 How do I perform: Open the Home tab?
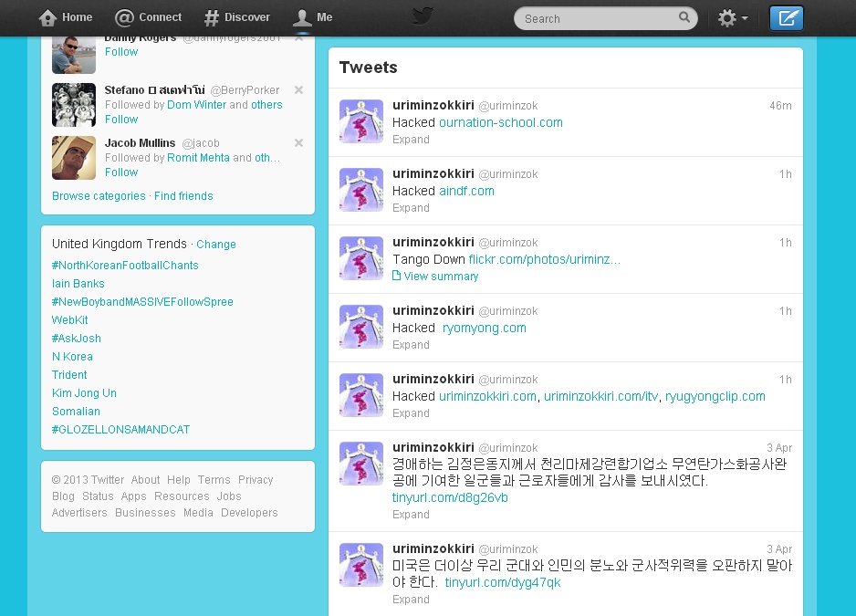[66, 17]
